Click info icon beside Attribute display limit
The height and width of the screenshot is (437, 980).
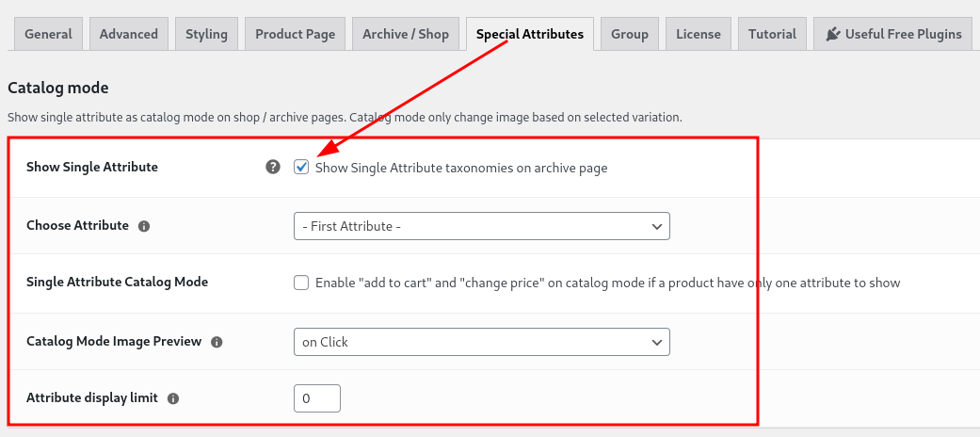coord(173,398)
